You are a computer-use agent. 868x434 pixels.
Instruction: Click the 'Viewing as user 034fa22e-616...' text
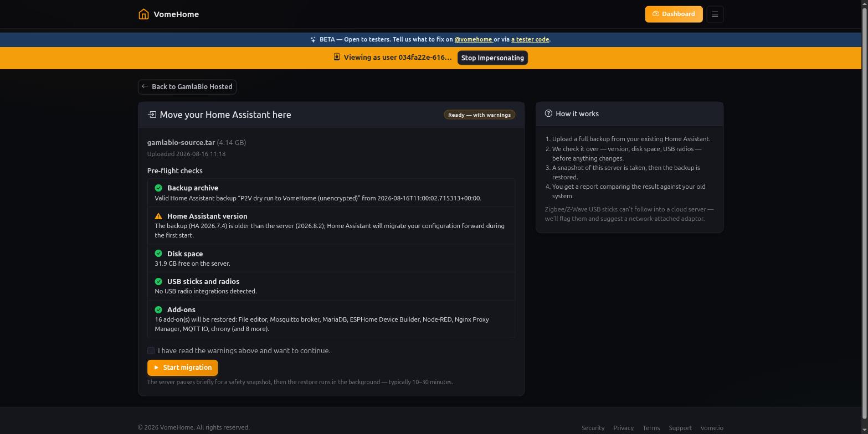coord(397,58)
